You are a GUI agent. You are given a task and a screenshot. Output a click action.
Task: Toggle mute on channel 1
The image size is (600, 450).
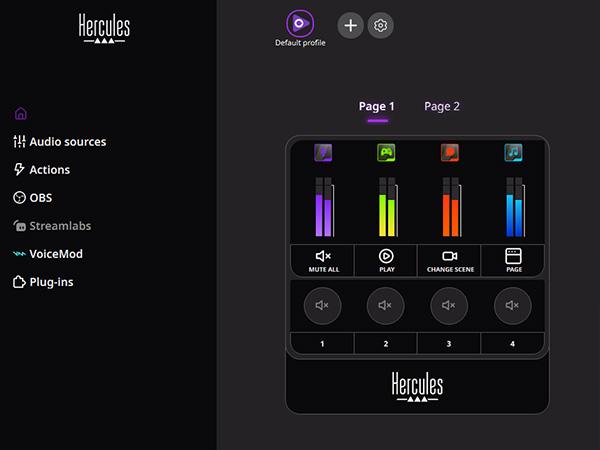(322, 305)
